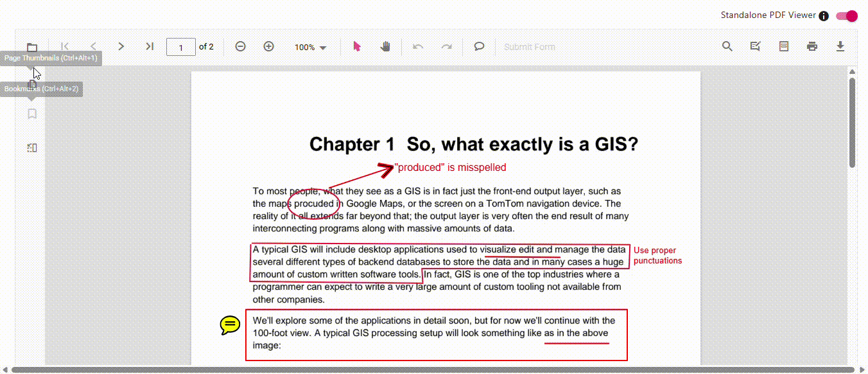Click the comment bubble icon in the toolbar

pos(479,46)
